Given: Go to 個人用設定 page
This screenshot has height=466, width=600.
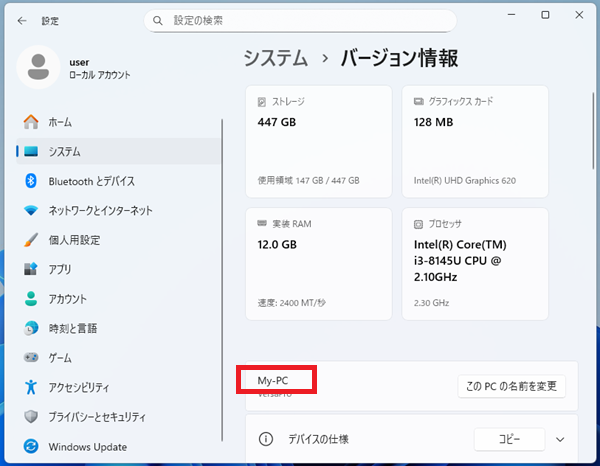Looking at the screenshot, I should pyautogui.click(x=118, y=240).
